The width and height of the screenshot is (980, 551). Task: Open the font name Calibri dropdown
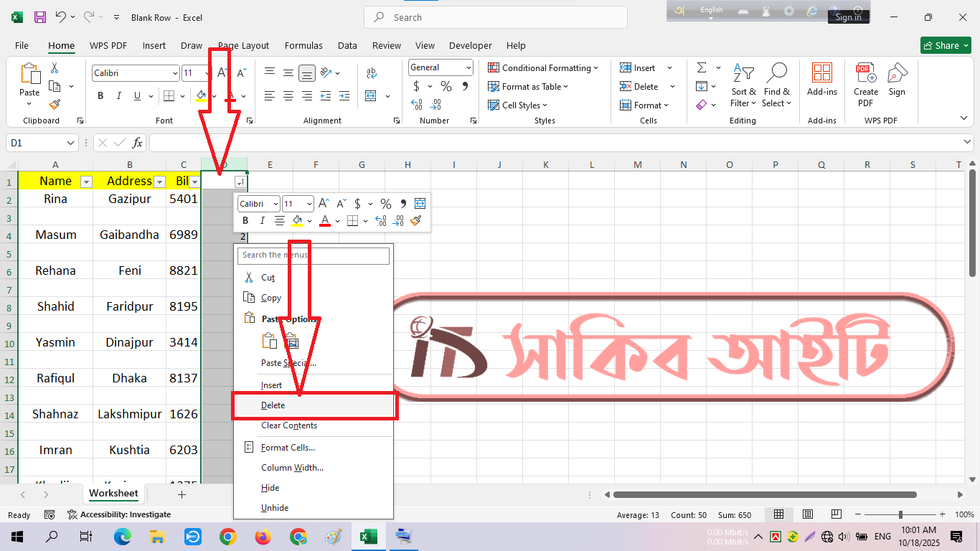[x=175, y=73]
